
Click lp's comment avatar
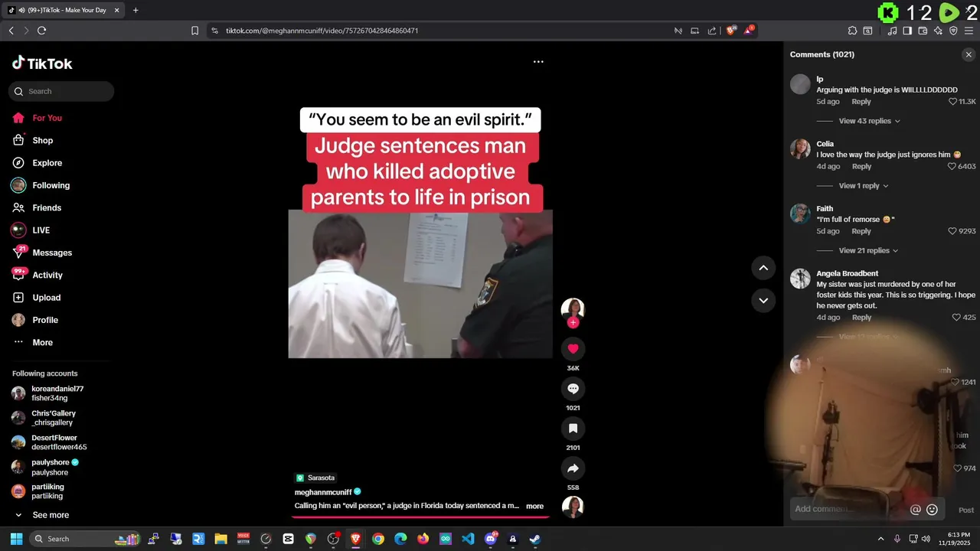800,84
